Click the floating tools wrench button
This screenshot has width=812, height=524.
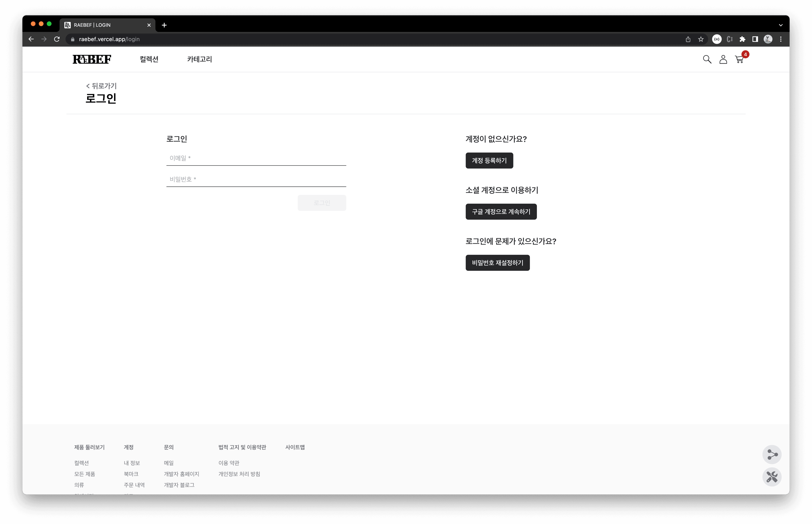point(771,477)
